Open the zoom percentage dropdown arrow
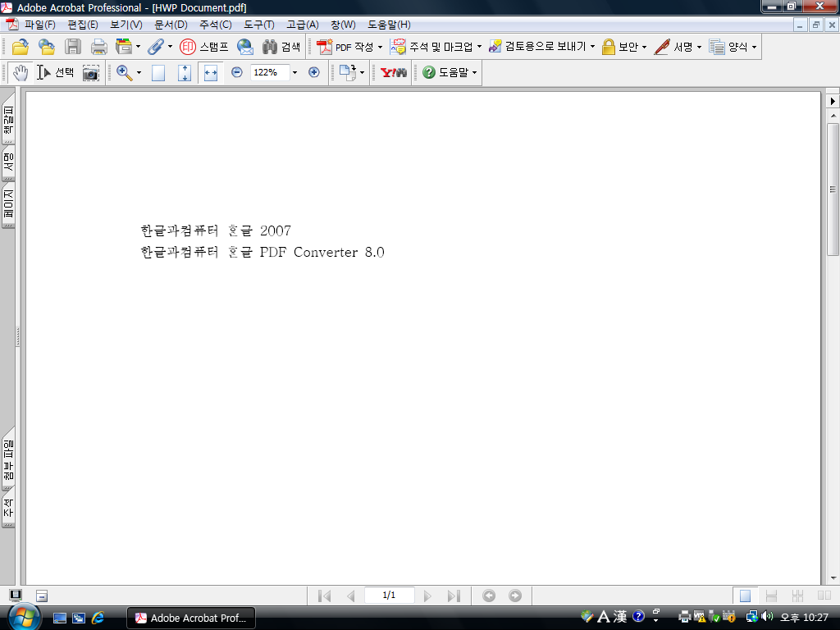 [294, 72]
